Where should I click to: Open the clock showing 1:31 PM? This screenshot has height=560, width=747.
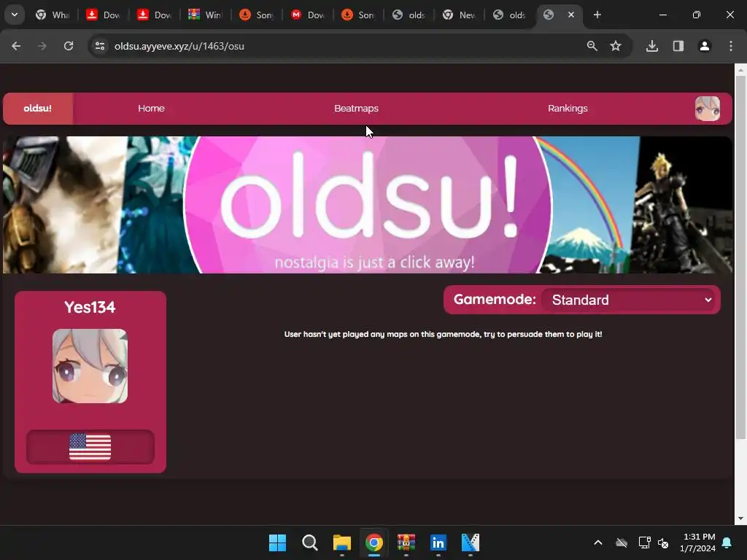[698, 542]
